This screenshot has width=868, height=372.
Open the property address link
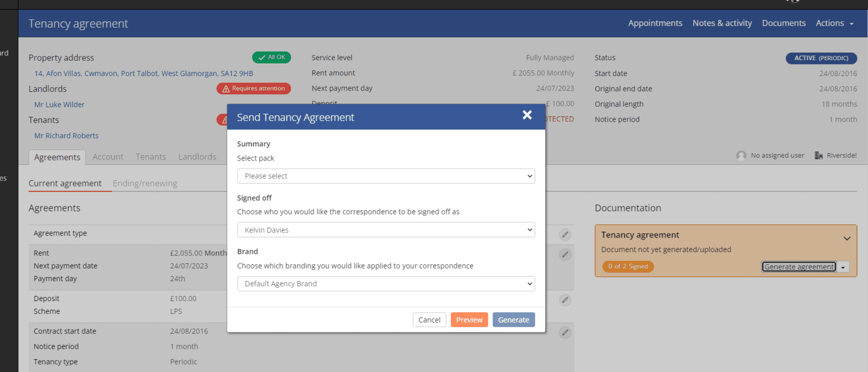144,73
